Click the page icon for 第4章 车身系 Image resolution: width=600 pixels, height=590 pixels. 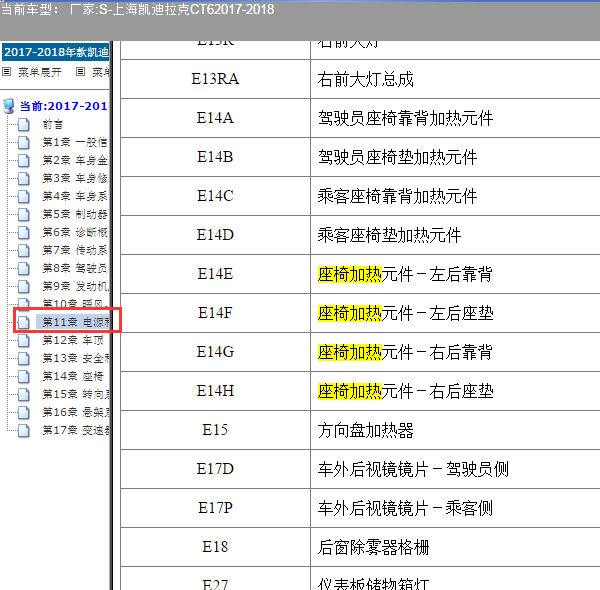(24, 196)
